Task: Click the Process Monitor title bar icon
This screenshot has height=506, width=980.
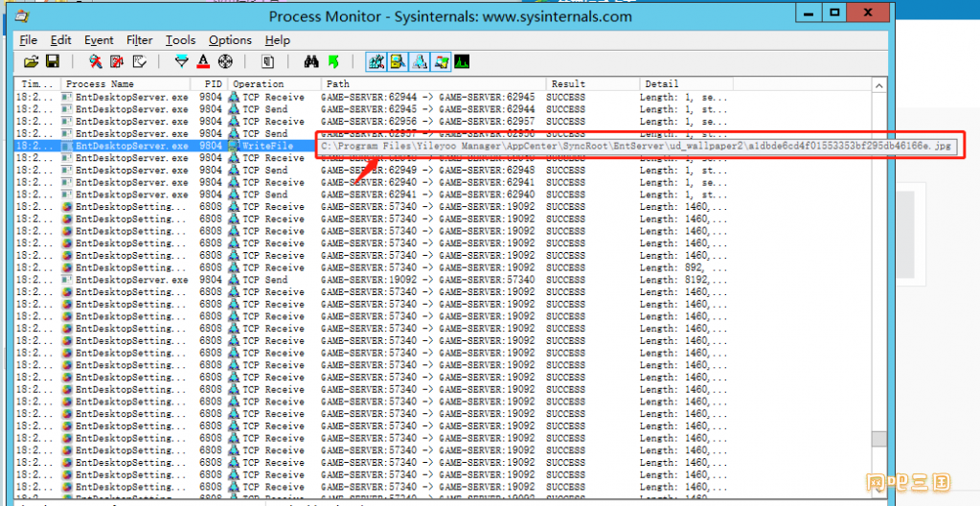Action: coord(21,16)
